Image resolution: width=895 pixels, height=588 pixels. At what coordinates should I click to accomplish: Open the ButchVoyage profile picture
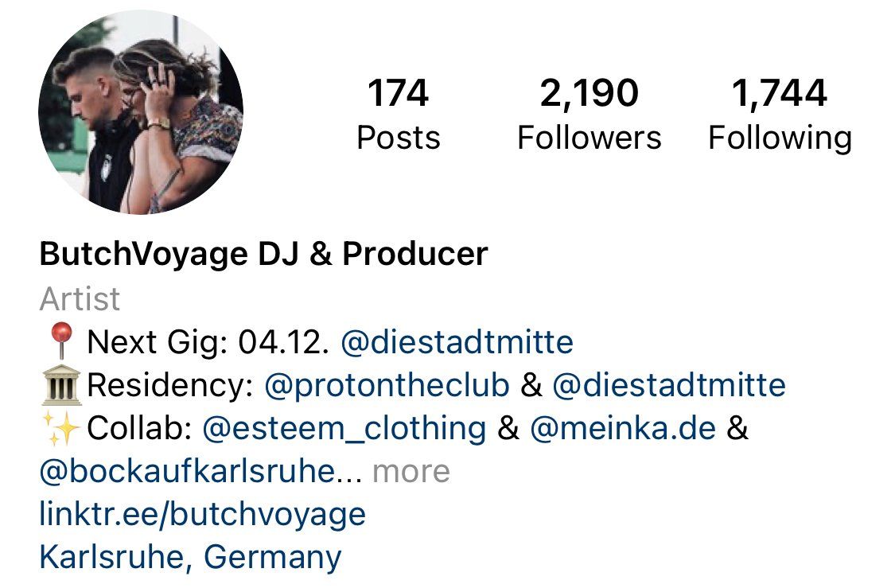point(141,113)
